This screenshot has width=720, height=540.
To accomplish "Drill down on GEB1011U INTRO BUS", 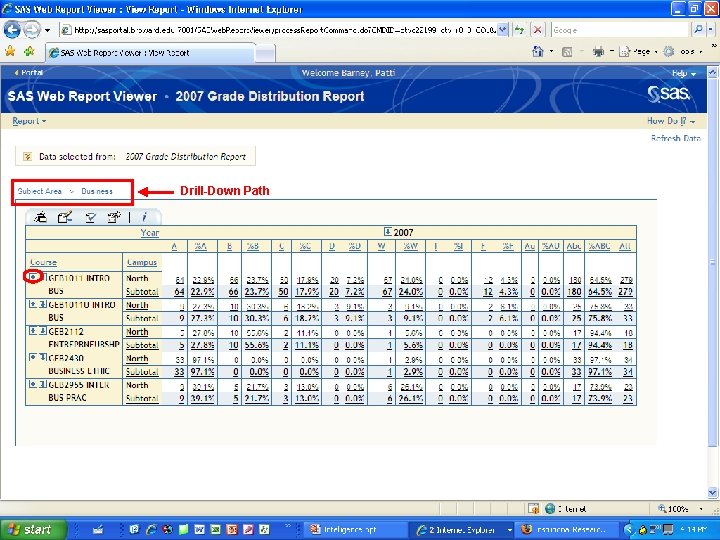I will (42, 304).
